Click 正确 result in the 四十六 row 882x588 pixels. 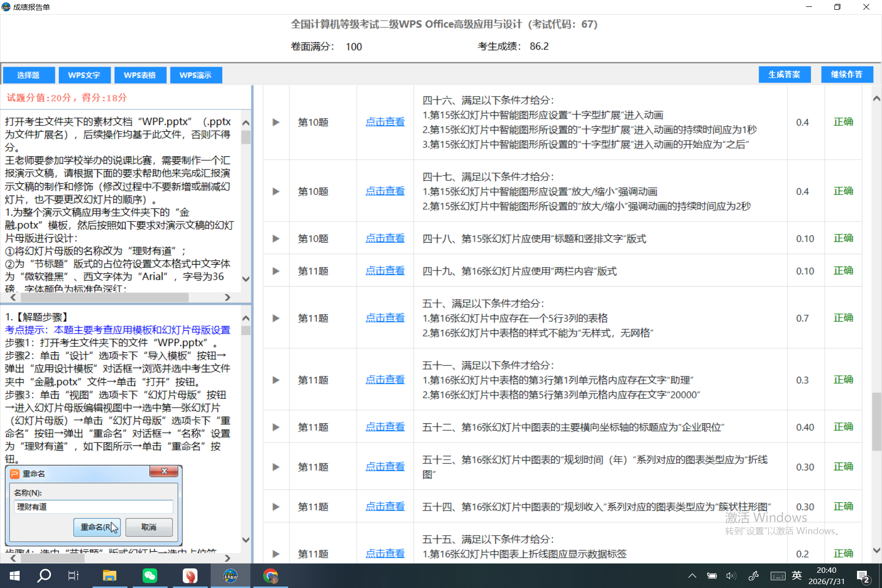[843, 122]
